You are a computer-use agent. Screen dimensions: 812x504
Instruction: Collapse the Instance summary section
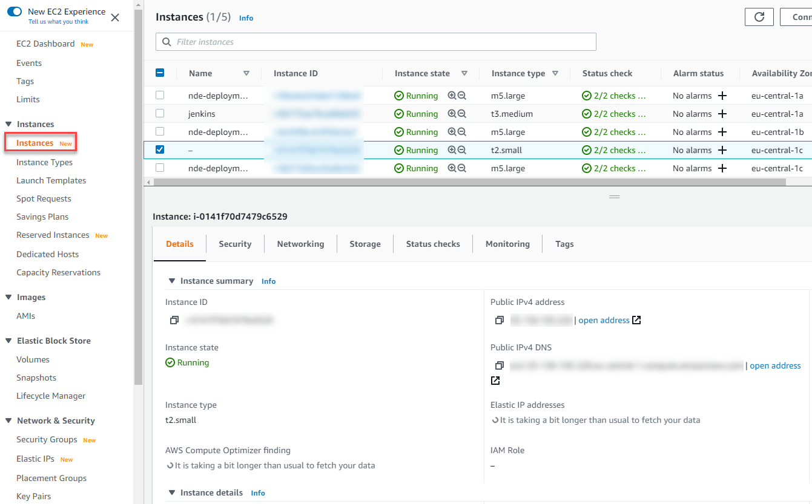point(172,281)
